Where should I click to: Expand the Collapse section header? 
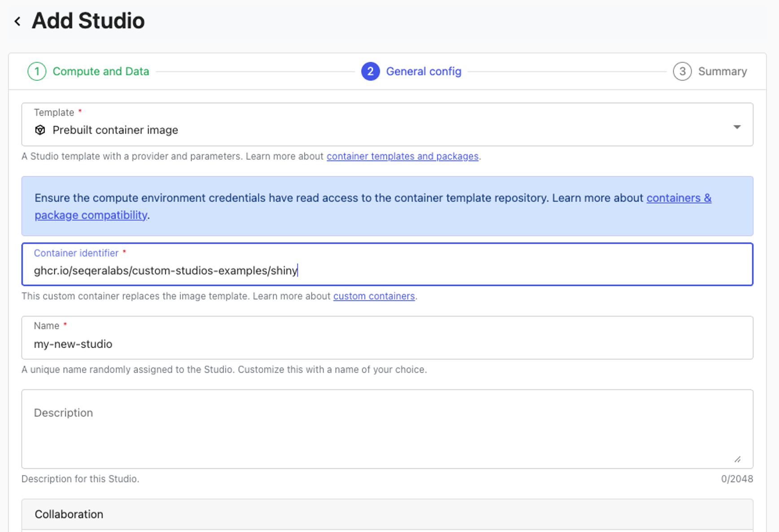(387, 514)
